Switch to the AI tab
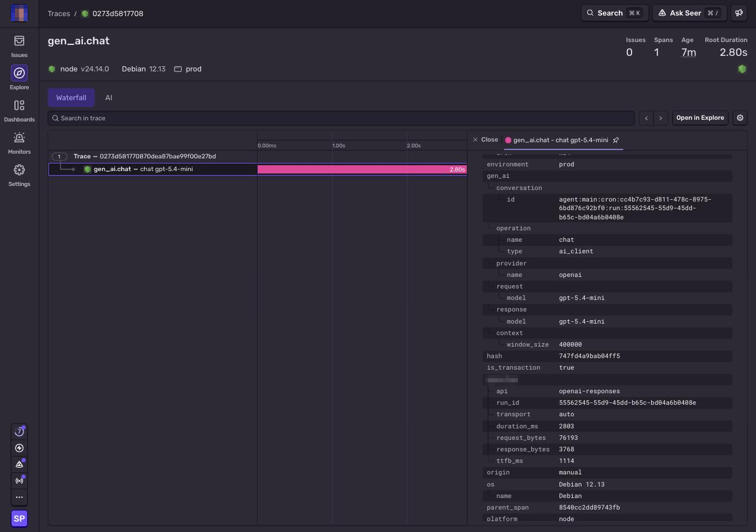 point(108,98)
